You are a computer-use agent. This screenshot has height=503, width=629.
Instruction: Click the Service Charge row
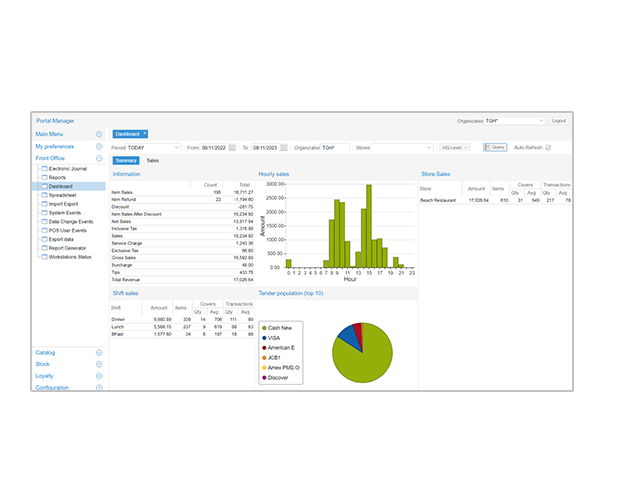(x=182, y=243)
